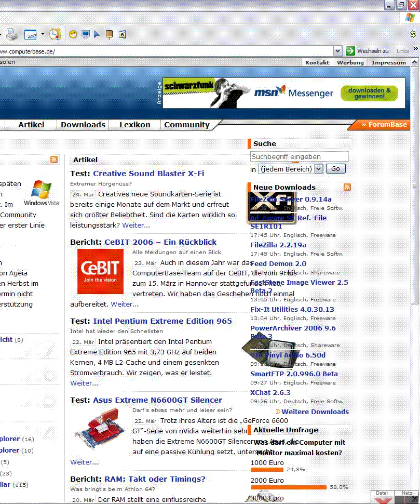The width and height of the screenshot is (420, 504).
Task: Click the msn Messenger banner logo
Action: click(x=293, y=92)
